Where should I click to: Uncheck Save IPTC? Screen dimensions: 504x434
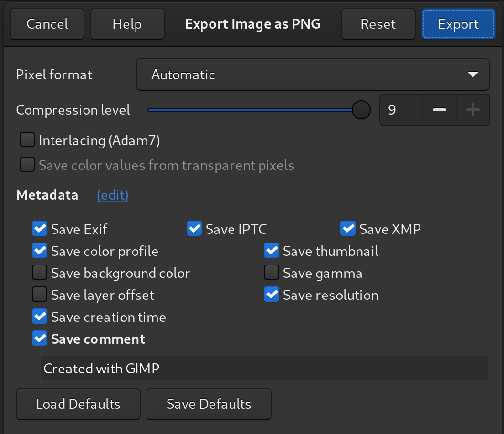194,228
